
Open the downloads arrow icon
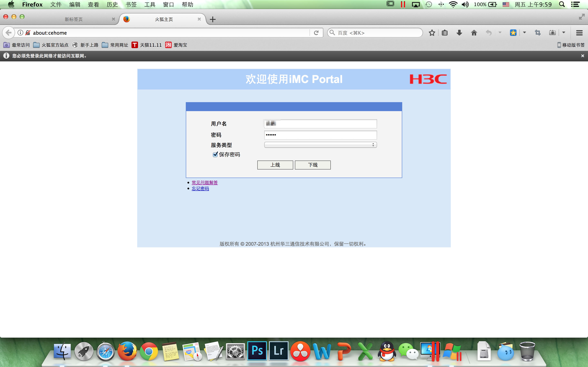(x=459, y=33)
